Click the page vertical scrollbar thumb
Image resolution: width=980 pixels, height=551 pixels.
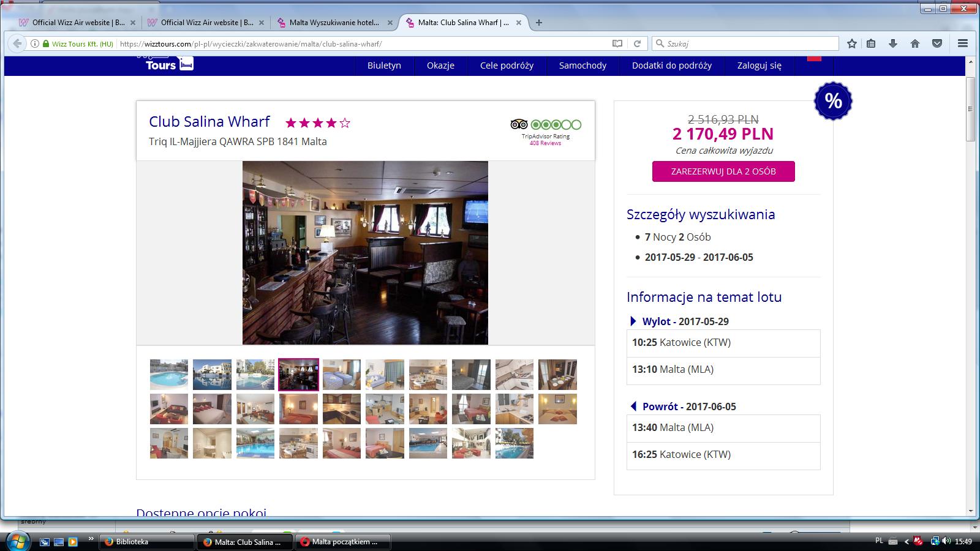click(x=970, y=109)
